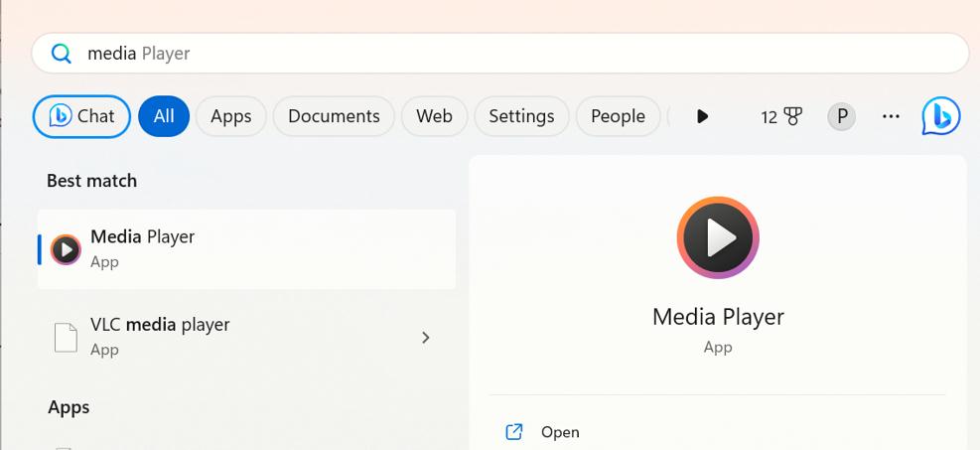This screenshot has width=980, height=450.
Task: Show more filters with the arrow
Action: point(702,116)
